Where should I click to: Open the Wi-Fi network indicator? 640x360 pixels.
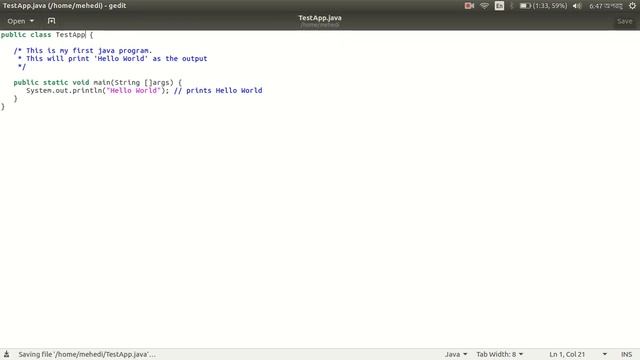click(484, 6)
